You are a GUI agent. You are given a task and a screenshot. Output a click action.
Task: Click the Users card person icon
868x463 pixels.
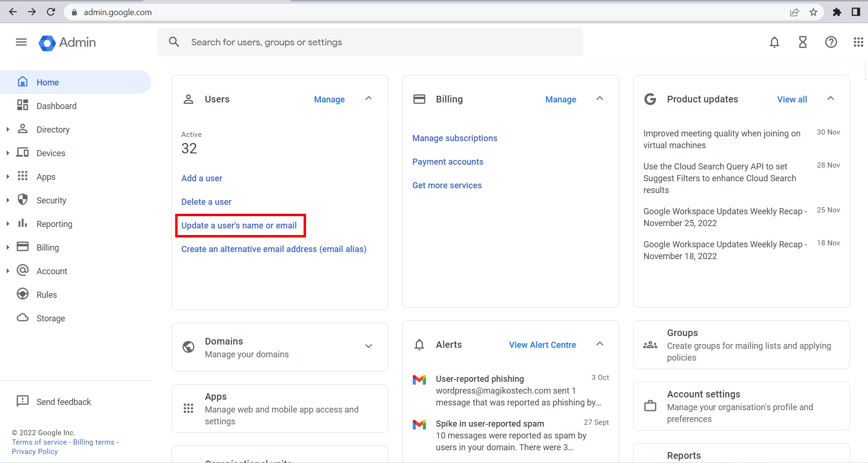[188, 99]
